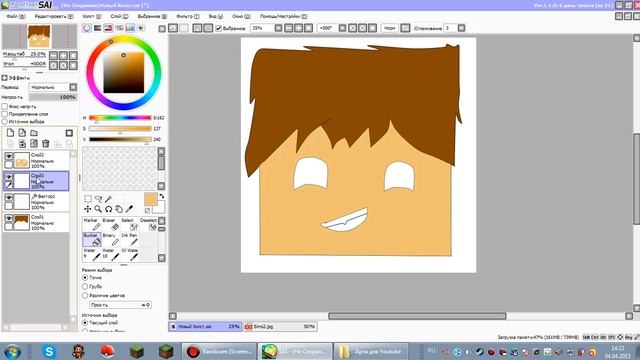Hide the Слой1 layer
Viewport: 640px width, 360px height.
point(9,218)
